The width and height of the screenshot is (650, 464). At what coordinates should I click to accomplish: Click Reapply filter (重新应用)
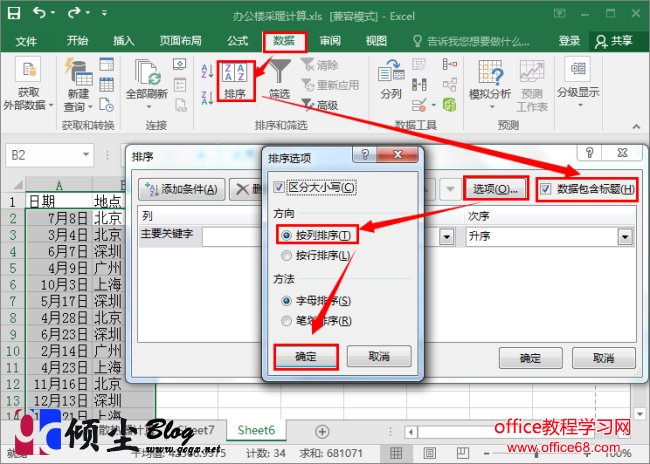[330, 85]
